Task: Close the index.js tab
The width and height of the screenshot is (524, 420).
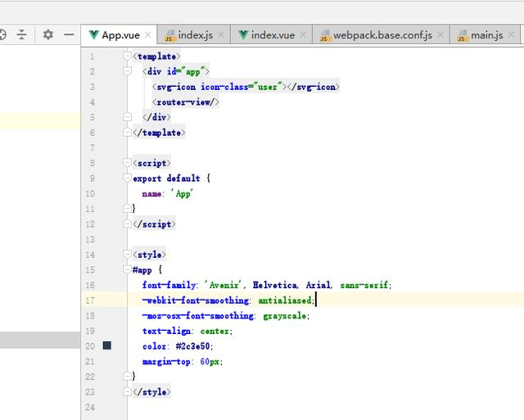Action: (x=221, y=34)
